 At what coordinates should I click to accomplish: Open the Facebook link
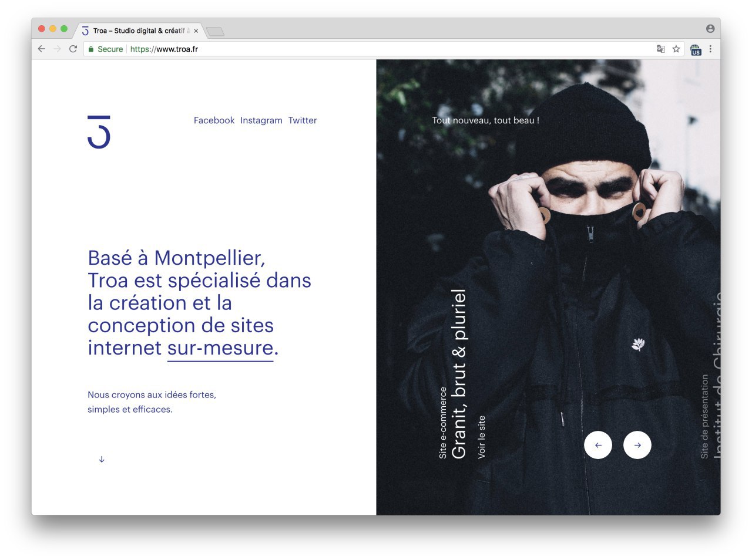(214, 120)
